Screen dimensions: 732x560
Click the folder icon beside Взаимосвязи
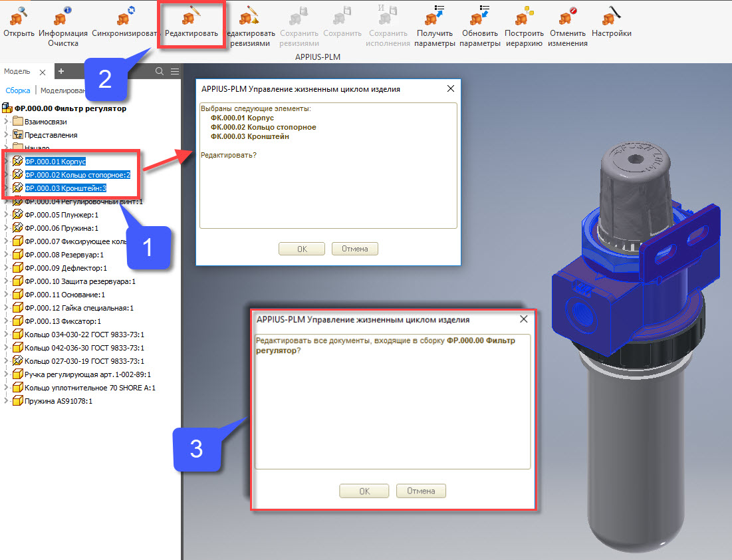[x=18, y=122]
